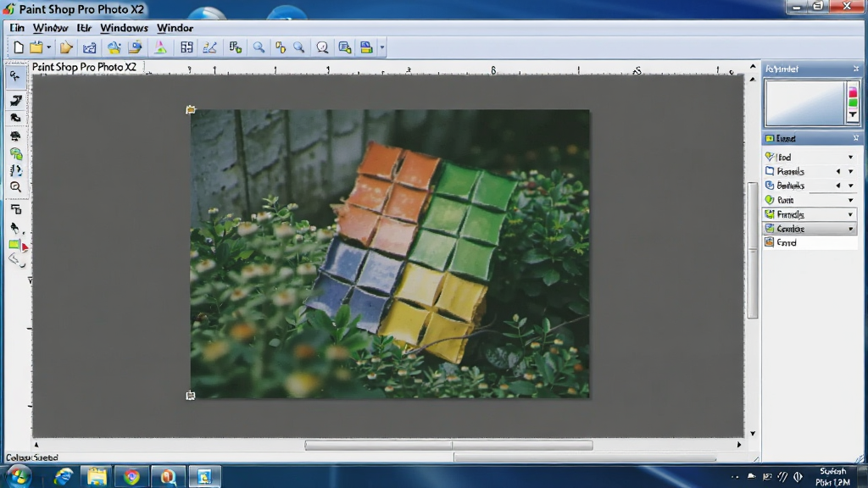Click the green swatch in the palette preview
Screen dimensions: 868x488
[x=853, y=103]
